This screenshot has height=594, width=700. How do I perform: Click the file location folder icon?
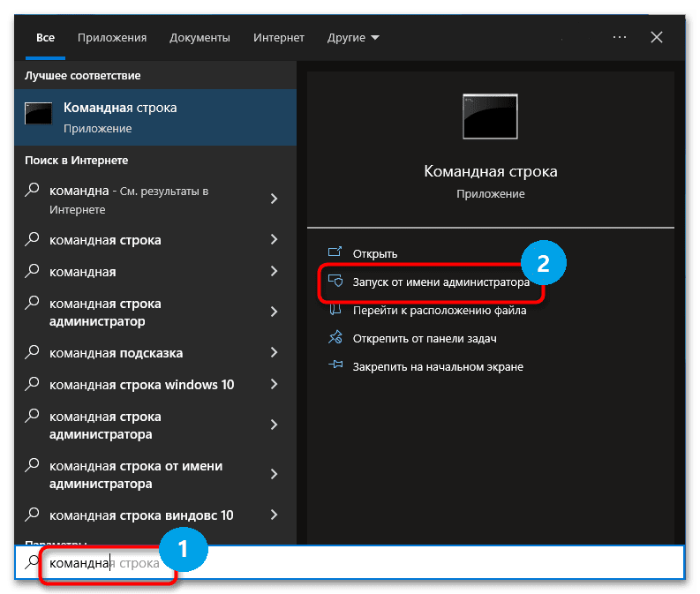coord(335,311)
